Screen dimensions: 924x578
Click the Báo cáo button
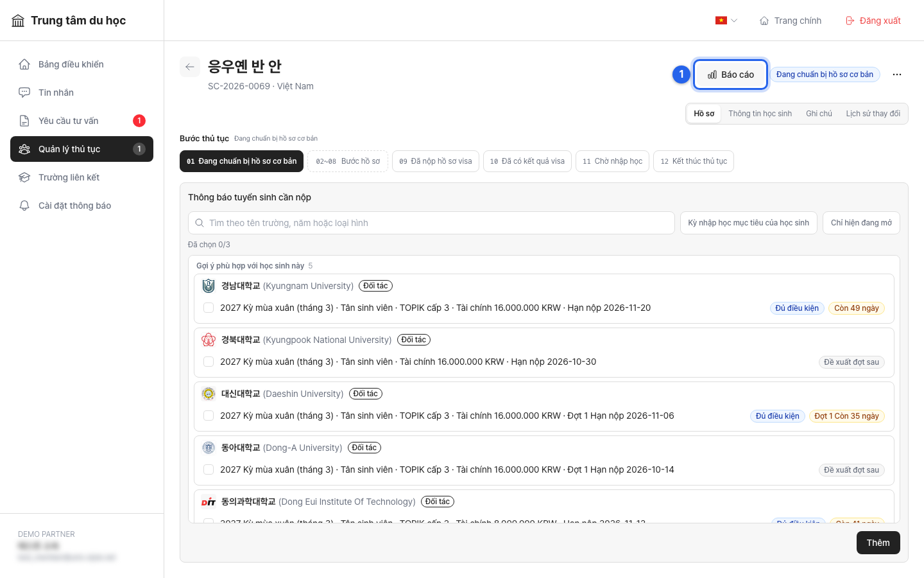point(730,74)
